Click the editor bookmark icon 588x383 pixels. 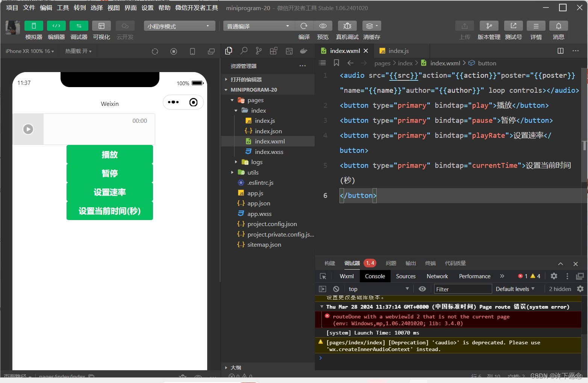click(x=336, y=63)
